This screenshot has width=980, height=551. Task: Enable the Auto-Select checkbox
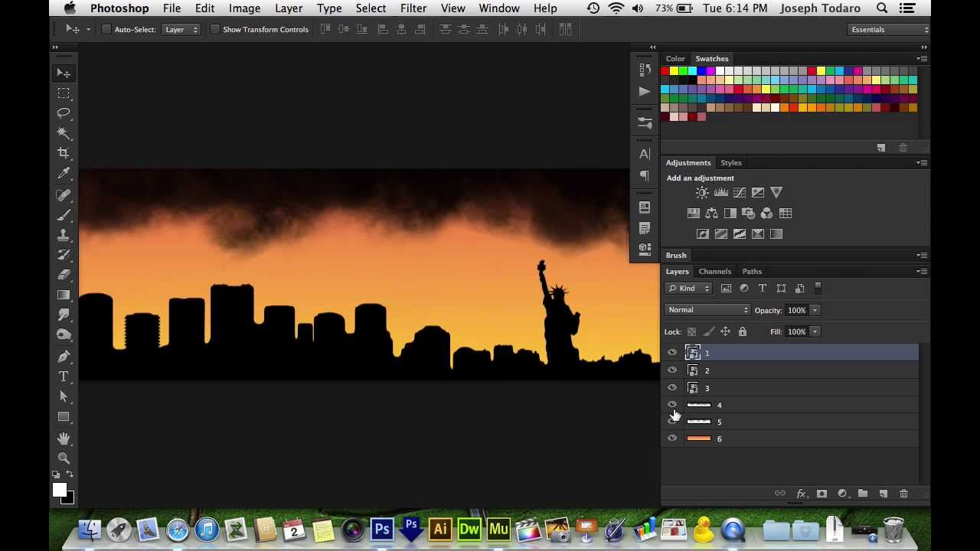tap(106, 29)
